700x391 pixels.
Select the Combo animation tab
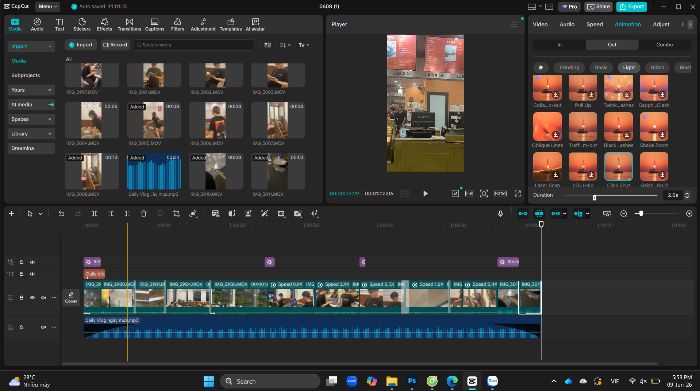[664, 45]
